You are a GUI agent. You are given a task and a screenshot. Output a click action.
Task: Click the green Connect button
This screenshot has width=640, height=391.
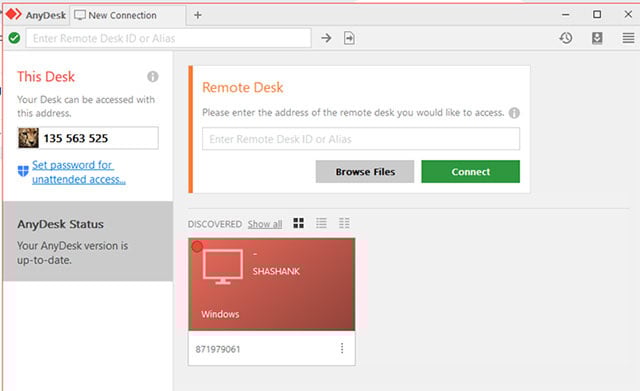[x=471, y=171]
